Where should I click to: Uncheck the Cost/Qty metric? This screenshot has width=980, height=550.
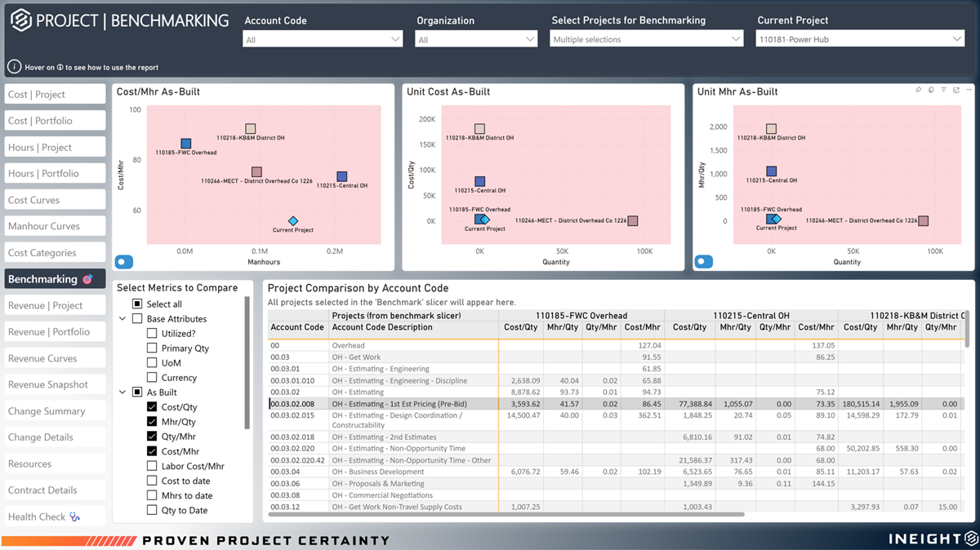152,406
